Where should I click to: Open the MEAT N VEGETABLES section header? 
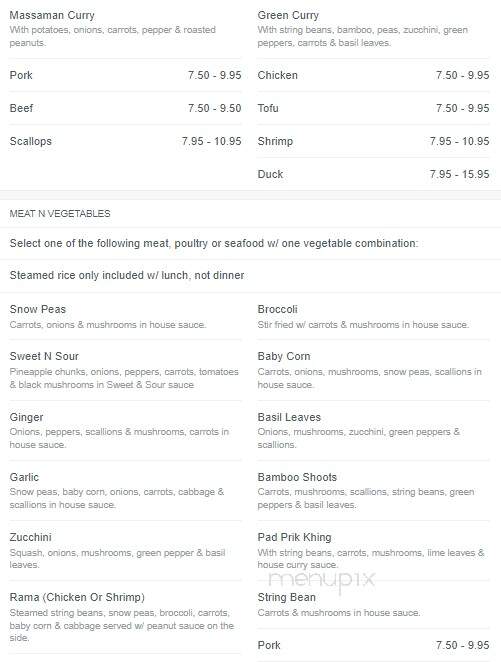60,214
